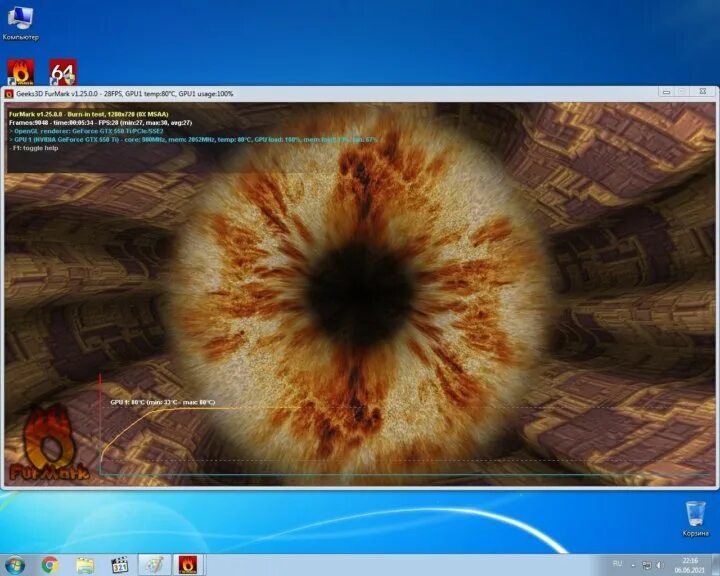Click the 'OpenGL renderer: GeForce GTX 550 Ti' line
The height and width of the screenshot is (576, 720).
(86, 131)
